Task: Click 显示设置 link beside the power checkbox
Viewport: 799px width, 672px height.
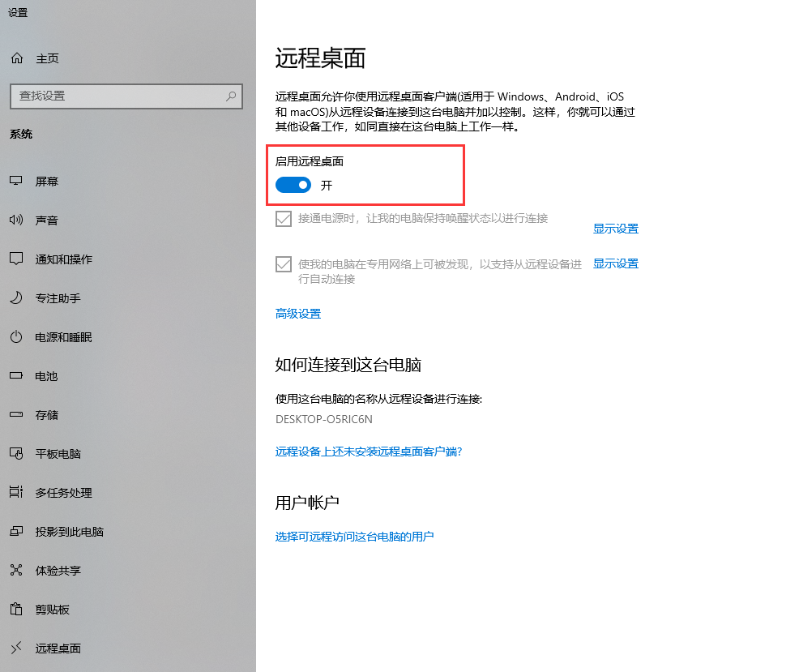Action: click(x=616, y=229)
